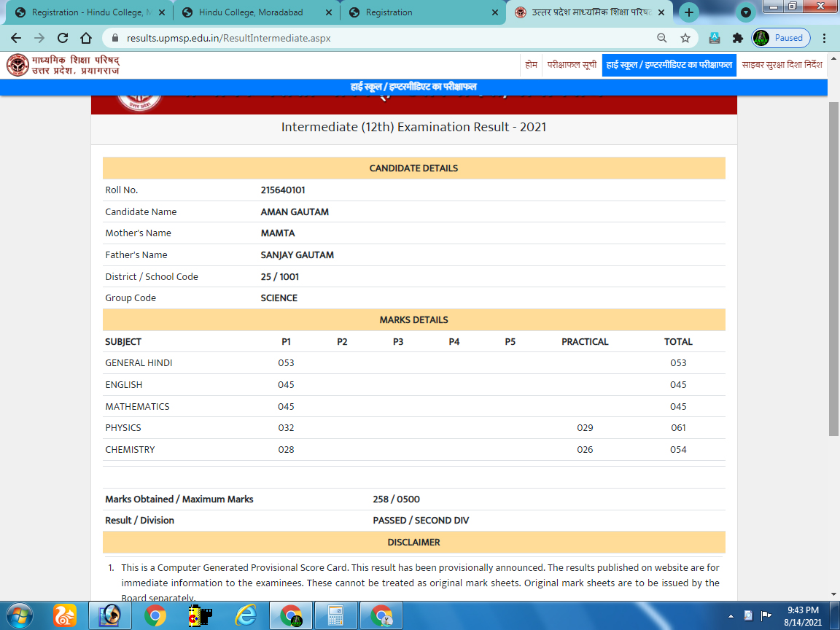
Task: Click the Google Input Tools extension icon
Action: 715,38
